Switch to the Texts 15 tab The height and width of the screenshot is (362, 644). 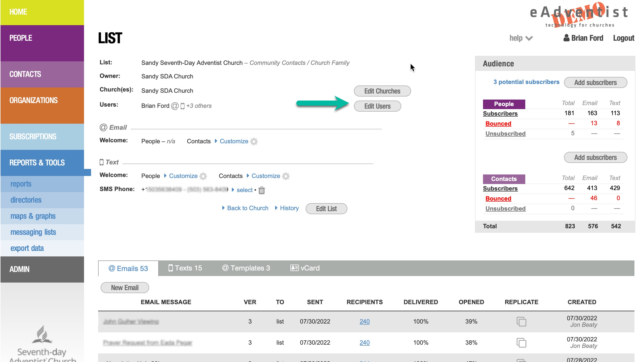185,268
